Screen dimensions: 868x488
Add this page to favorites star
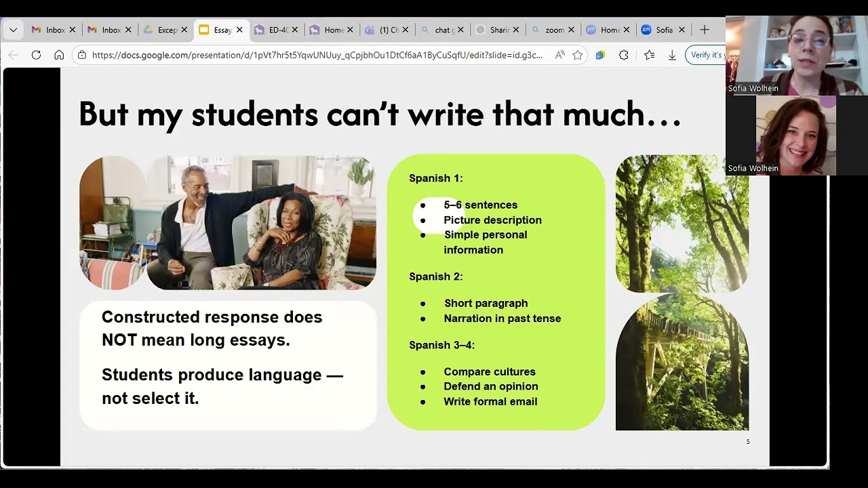coord(578,55)
